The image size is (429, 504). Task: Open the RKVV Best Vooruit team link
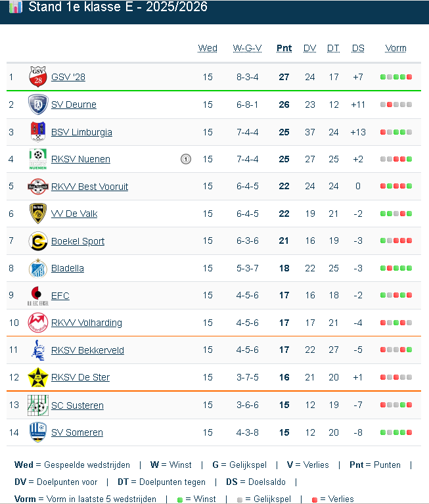pos(89,187)
